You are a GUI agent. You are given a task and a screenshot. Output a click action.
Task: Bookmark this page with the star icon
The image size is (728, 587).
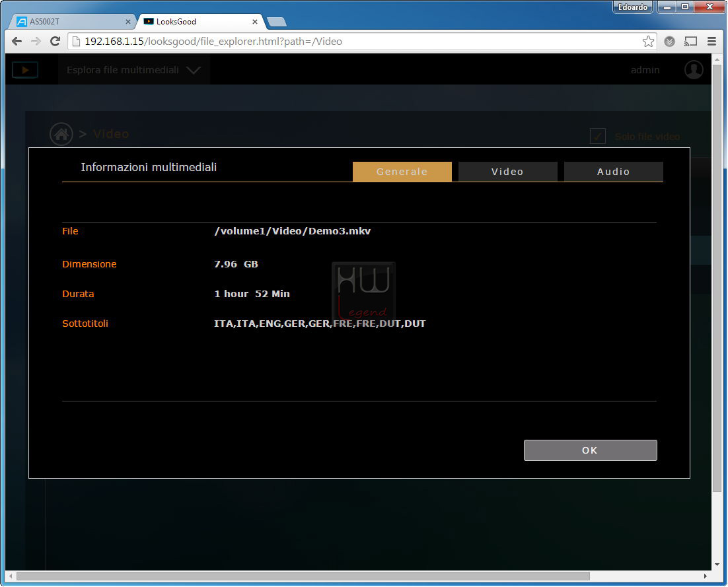click(648, 42)
